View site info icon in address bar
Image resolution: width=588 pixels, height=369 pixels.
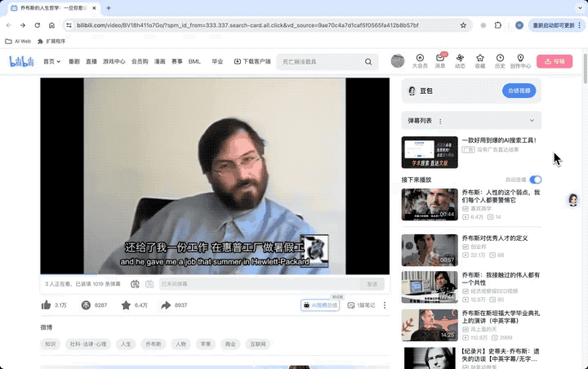click(69, 25)
